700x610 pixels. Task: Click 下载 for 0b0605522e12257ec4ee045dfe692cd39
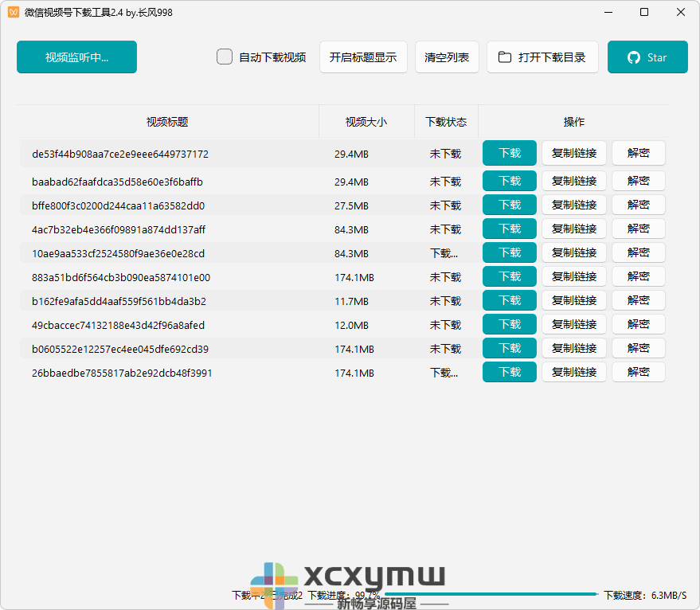coord(509,348)
